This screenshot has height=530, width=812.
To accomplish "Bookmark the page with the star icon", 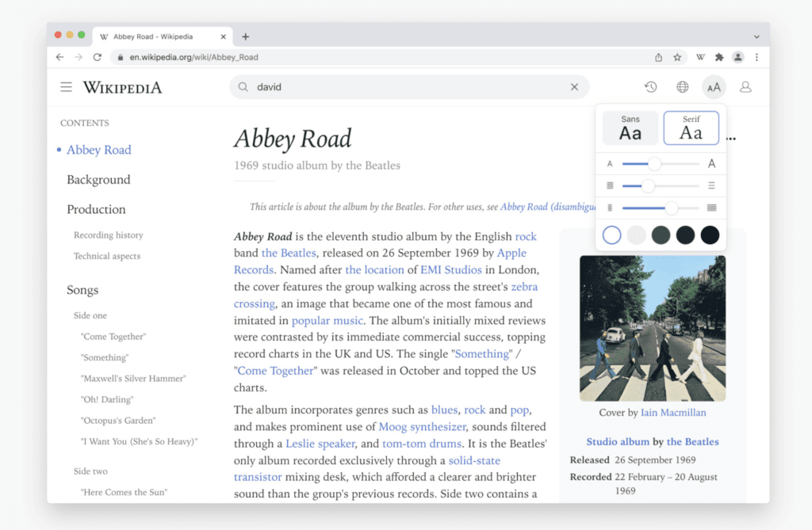I will tap(677, 58).
